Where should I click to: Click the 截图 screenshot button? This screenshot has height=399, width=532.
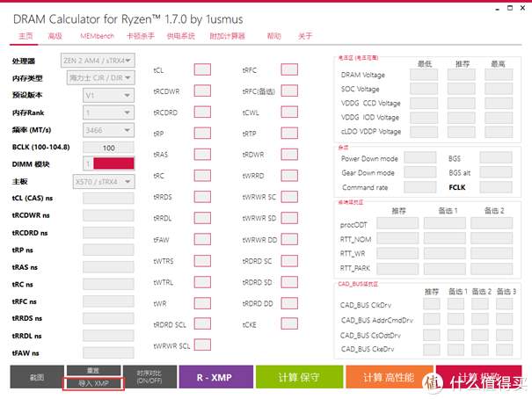click(37, 377)
